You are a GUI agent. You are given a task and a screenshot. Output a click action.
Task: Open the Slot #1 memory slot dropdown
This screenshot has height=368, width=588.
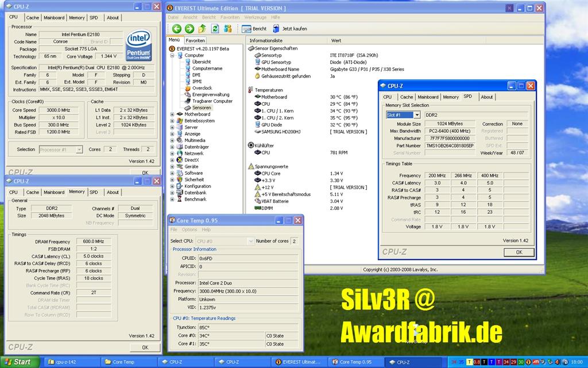tap(417, 115)
